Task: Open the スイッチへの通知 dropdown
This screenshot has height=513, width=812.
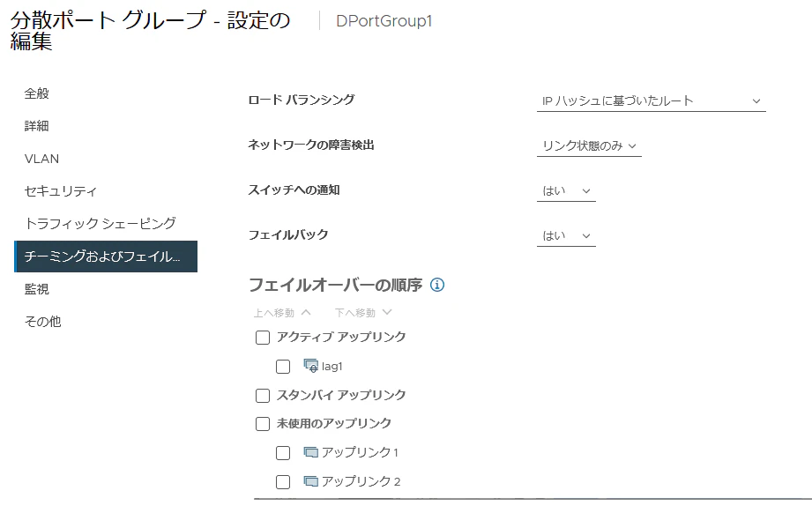Action: [566, 191]
